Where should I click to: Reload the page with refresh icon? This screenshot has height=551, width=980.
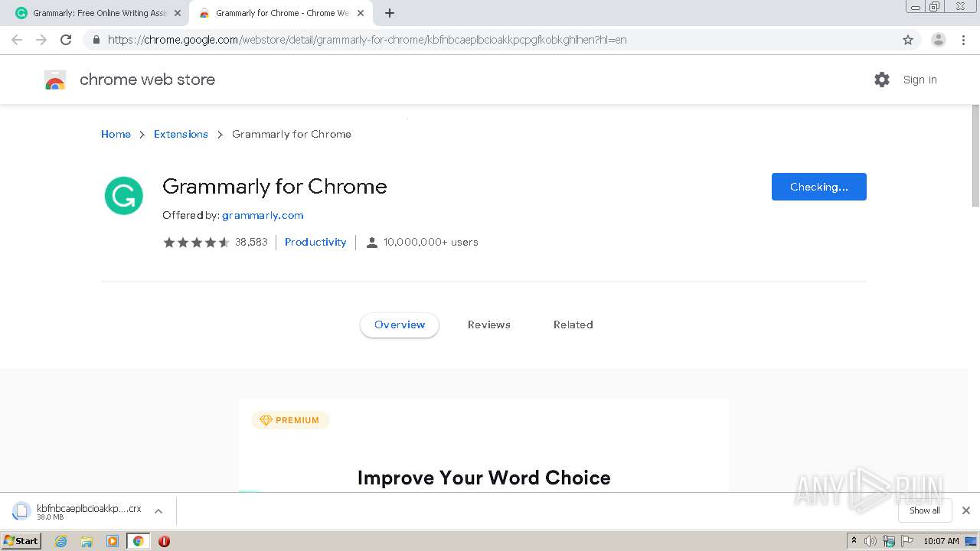(66, 40)
